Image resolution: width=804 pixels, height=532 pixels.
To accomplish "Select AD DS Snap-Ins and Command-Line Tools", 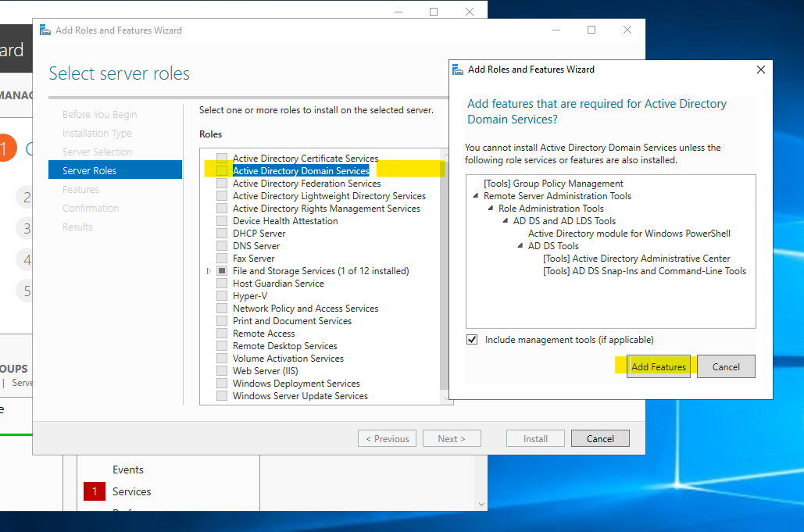I will coord(645,270).
